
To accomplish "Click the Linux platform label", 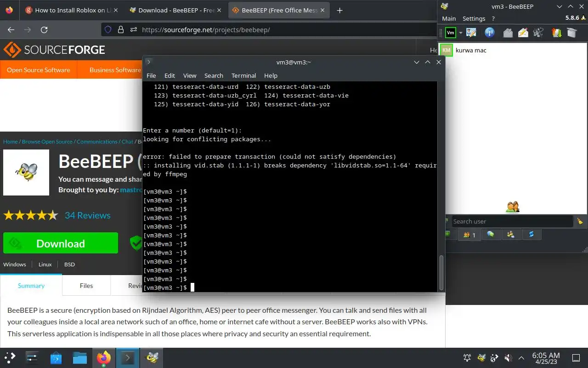I will 45,264.
